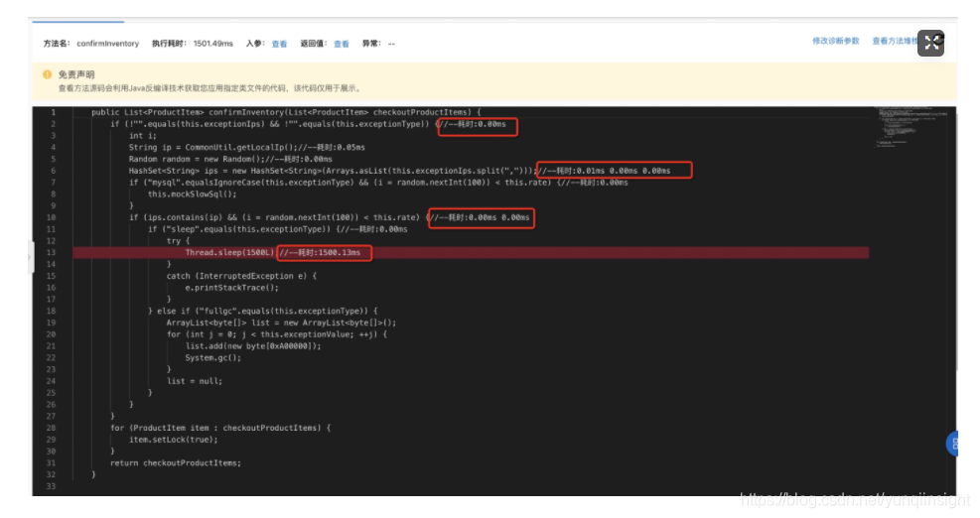Click the public List<ProductItem> confirmInventory declaration line
Viewport: 980px width, 518px height.
[286, 112]
